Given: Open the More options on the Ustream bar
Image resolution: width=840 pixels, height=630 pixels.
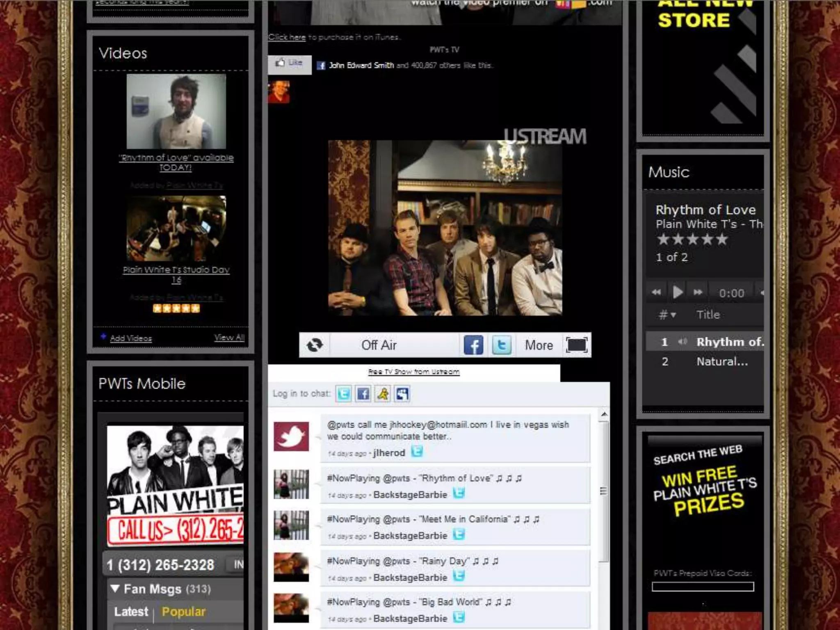Looking at the screenshot, I should pyautogui.click(x=539, y=345).
